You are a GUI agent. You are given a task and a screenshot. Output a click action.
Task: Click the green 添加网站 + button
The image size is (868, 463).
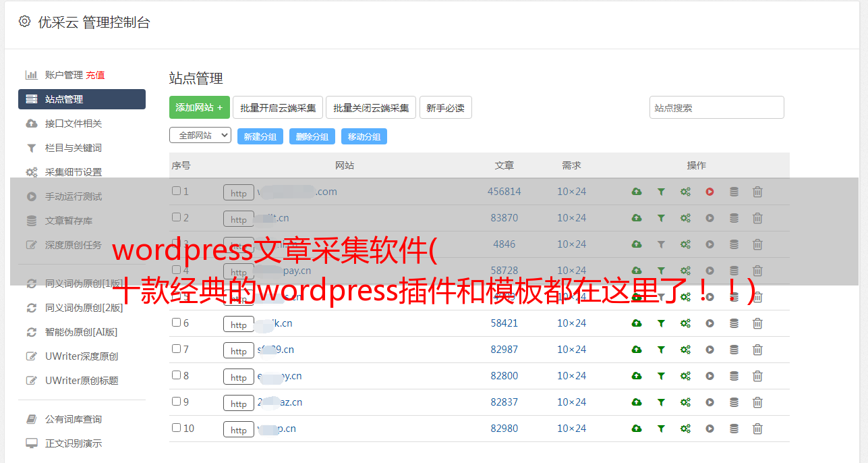tap(200, 107)
